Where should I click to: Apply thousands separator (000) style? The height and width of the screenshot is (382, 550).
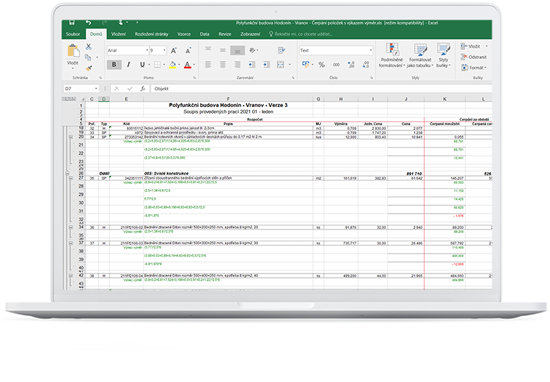336,65
